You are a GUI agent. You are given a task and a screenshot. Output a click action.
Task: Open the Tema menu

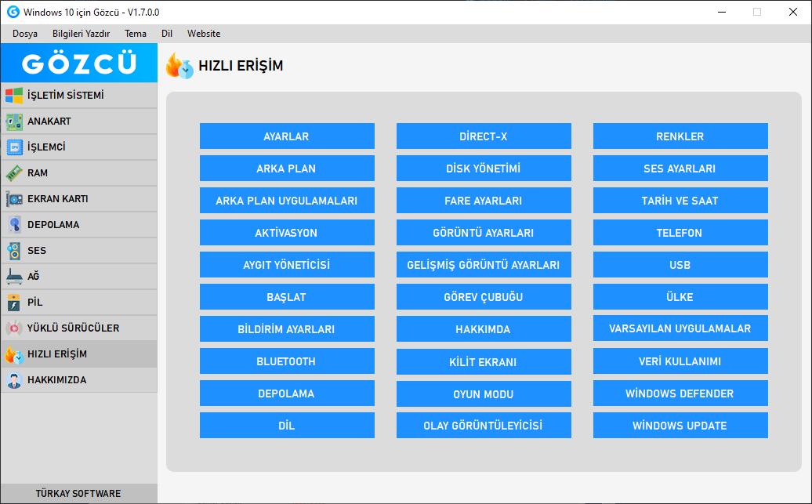click(135, 34)
